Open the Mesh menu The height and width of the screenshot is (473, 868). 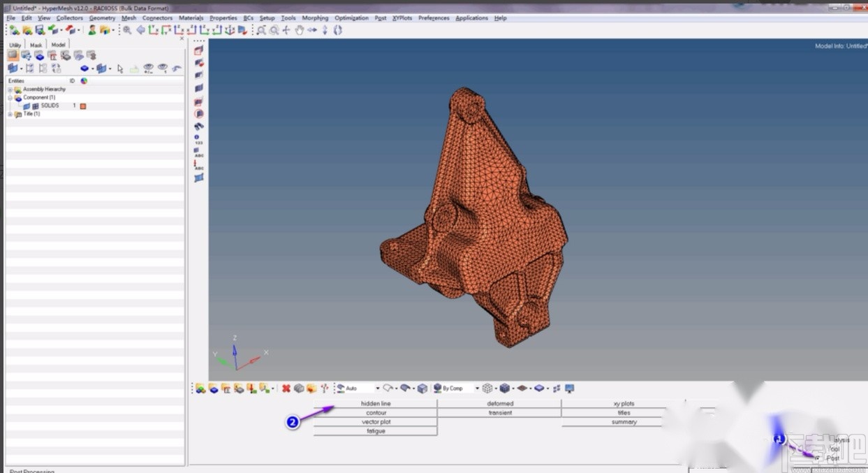pos(128,18)
